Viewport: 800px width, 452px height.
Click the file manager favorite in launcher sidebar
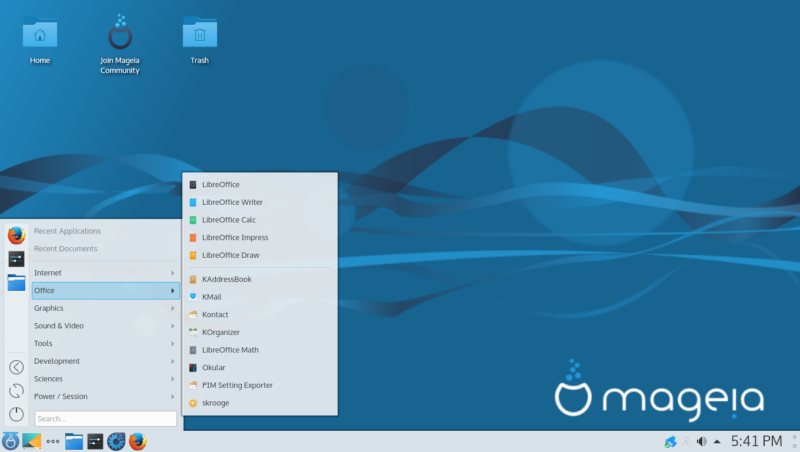pos(16,282)
